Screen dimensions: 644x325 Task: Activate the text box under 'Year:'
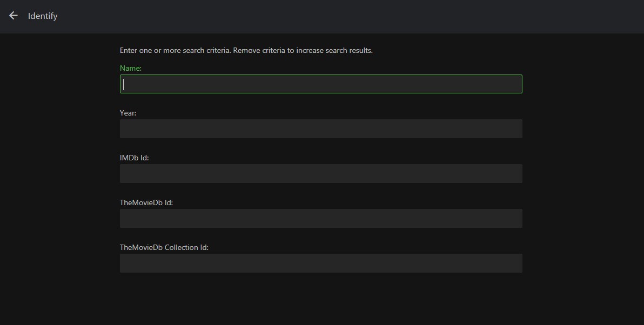click(321, 129)
